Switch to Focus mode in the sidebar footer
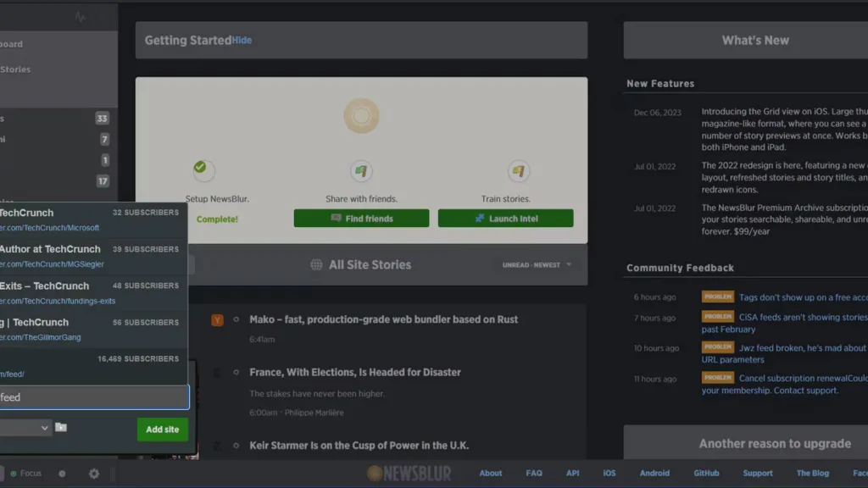The height and width of the screenshot is (488, 868). coord(26,474)
